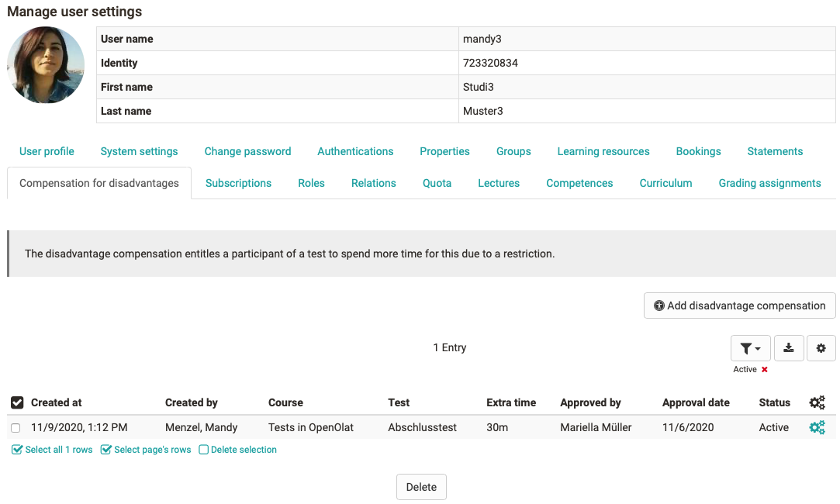Download the table via export icon
This screenshot has height=504, width=840.
click(x=789, y=348)
